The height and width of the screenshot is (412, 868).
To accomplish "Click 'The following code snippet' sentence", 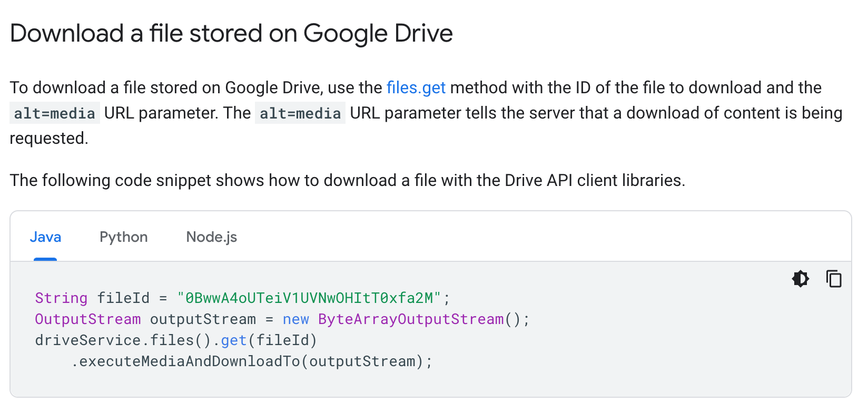I will [x=348, y=180].
